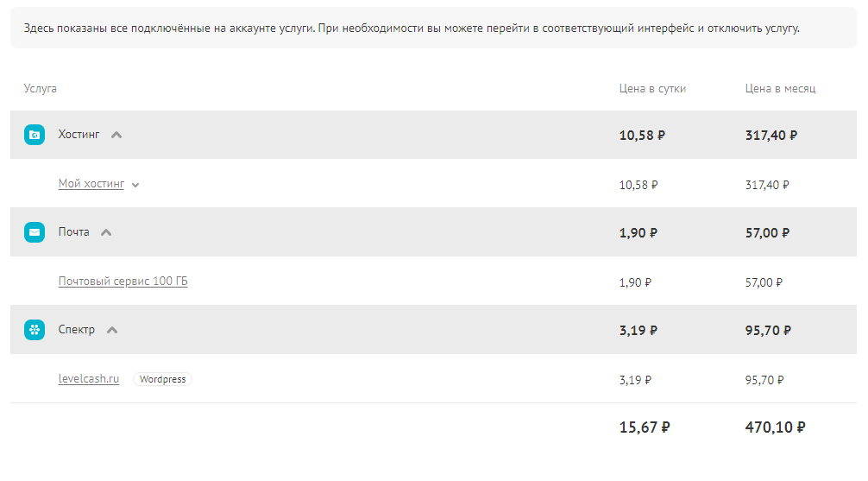The height and width of the screenshot is (481, 868).
Task: Click the total daily price 15,67 ₽
Action: coord(645,427)
